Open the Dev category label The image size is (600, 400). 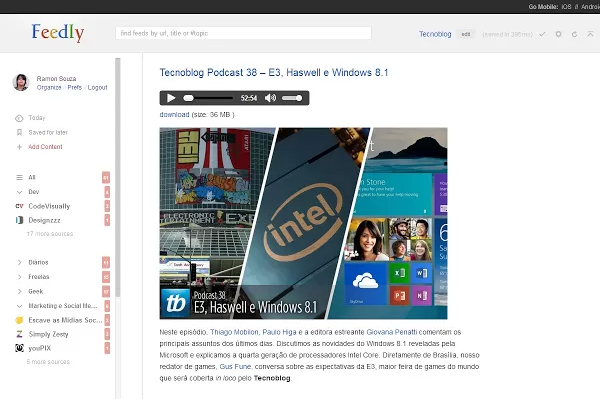click(34, 192)
